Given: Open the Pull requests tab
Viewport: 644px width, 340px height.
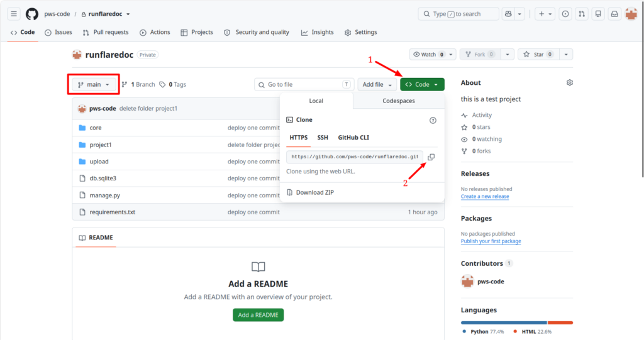Looking at the screenshot, I should click(106, 32).
